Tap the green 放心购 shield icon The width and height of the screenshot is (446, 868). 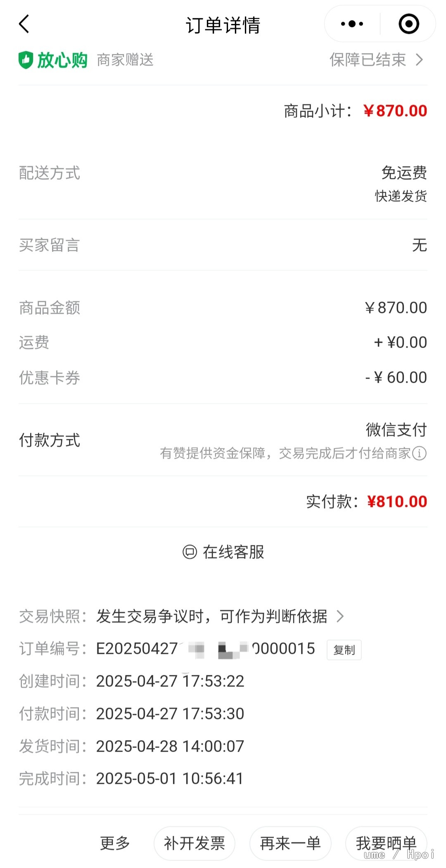26,60
